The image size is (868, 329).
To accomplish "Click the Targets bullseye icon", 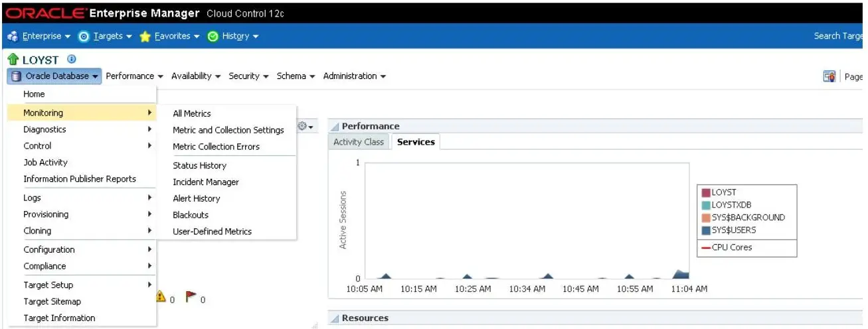I will 84,36.
